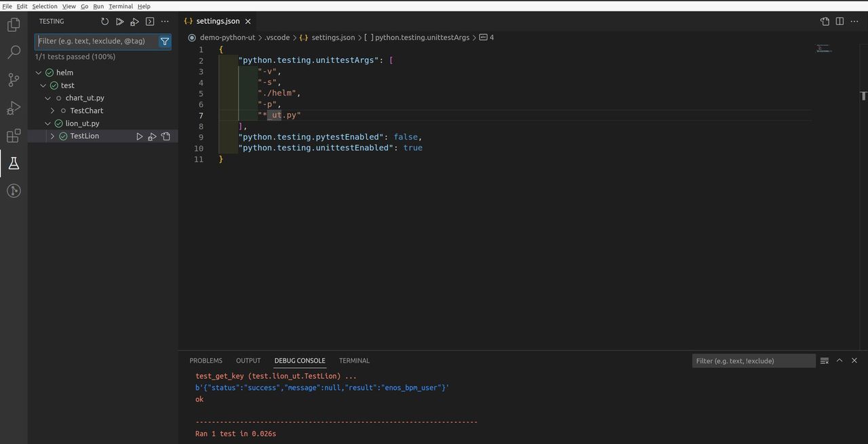Collapse the lion_ut.py tree node

47,123
